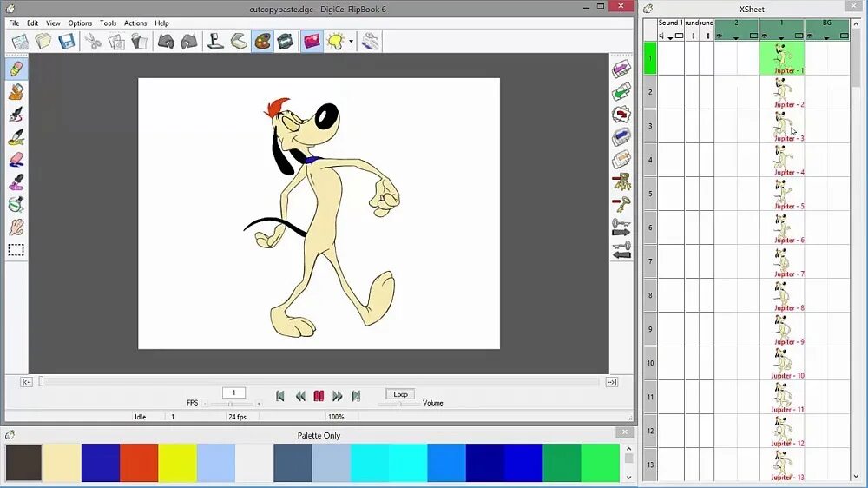This screenshot has height=488, width=868.
Task: Pause playback with red pause button
Action: (x=319, y=396)
